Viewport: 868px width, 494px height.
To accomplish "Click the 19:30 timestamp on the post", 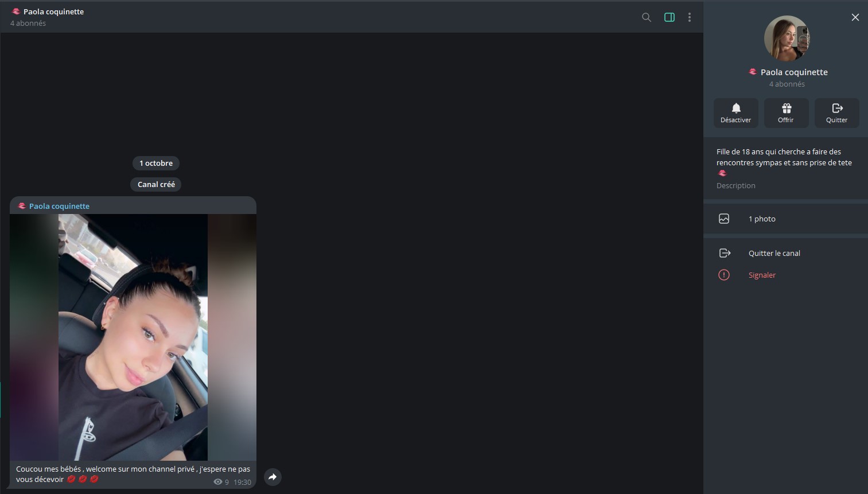I will point(242,482).
